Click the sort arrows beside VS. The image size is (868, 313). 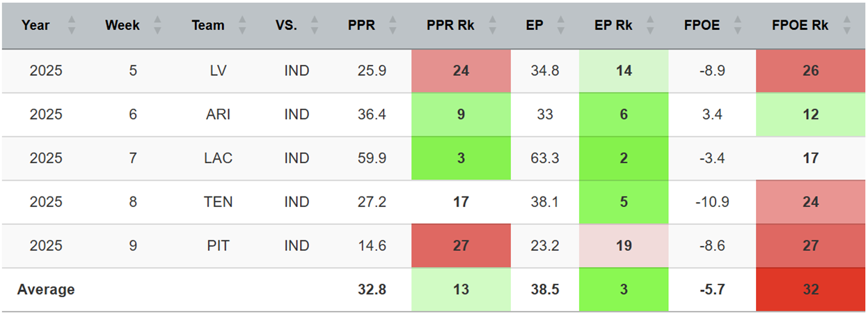315,26
